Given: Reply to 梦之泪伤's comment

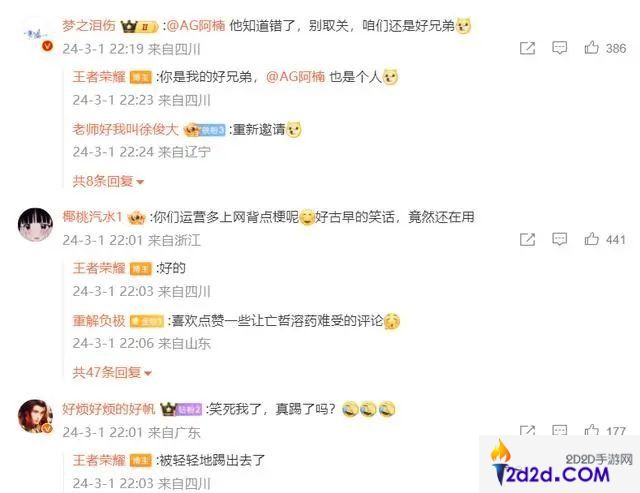Looking at the screenshot, I should point(560,48).
